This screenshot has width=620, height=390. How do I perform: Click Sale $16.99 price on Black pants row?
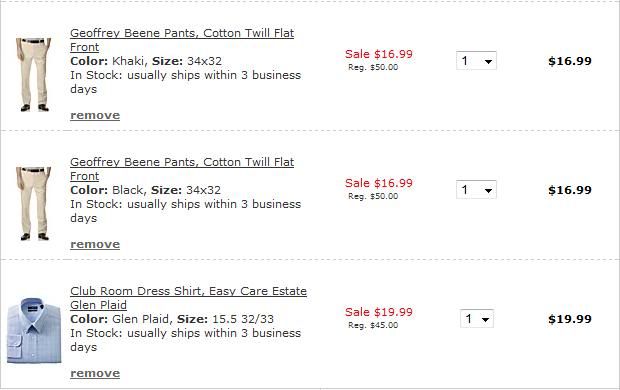(x=379, y=183)
